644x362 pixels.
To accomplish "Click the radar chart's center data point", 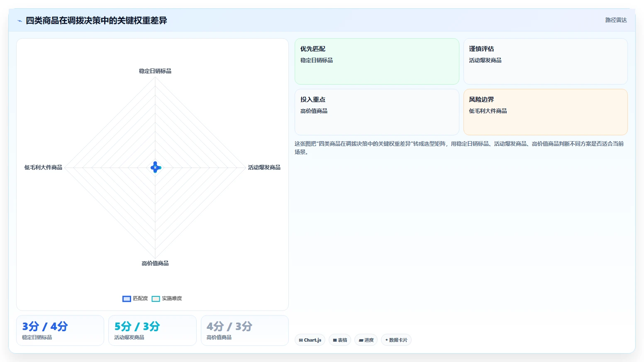I will (156, 167).
